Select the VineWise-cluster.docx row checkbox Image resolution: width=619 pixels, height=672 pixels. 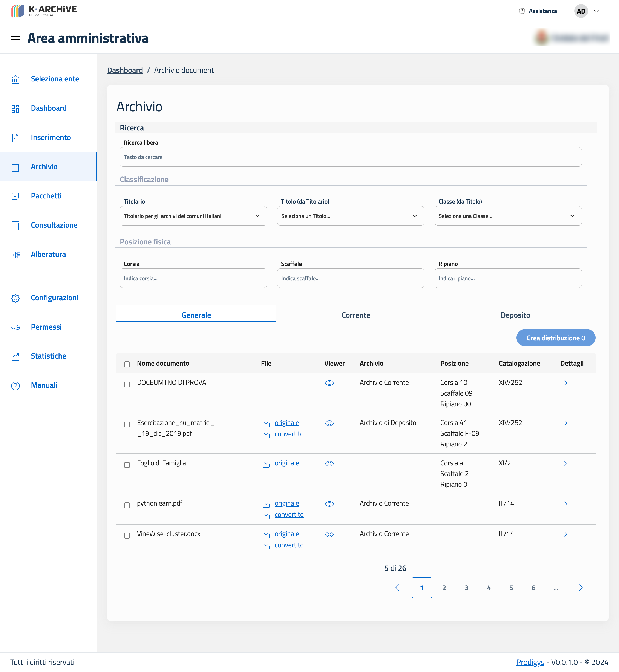[x=127, y=536]
